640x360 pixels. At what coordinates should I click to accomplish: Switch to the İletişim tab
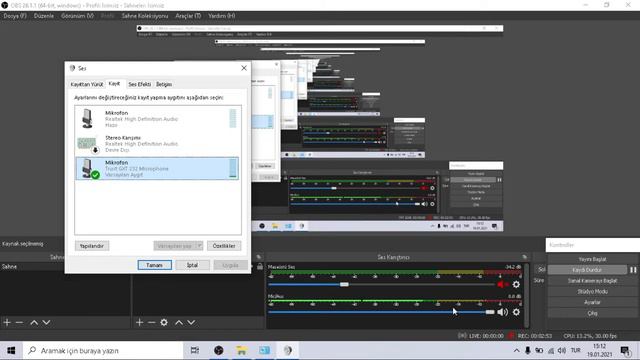coord(164,84)
